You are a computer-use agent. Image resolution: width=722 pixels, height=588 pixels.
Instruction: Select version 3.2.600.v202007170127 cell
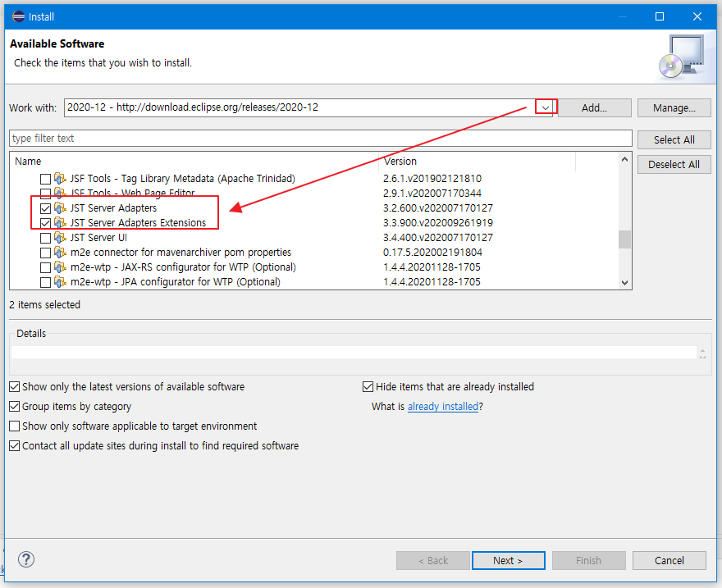point(438,208)
